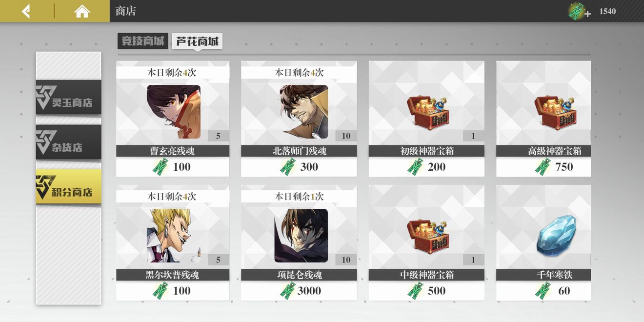The width and height of the screenshot is (644, 322).
Task: Open the 杂货店 sidebar shop
Action: [68, 141]
